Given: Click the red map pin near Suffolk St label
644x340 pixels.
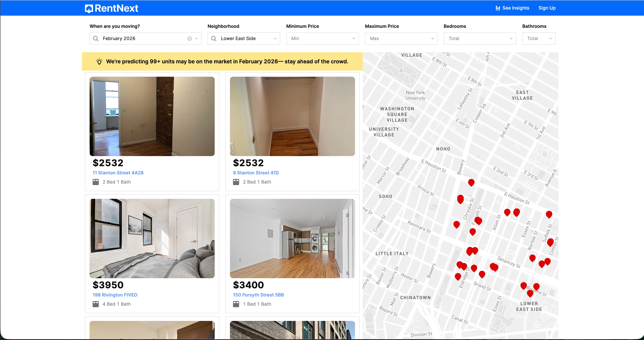Looking at the screenshot, I should pos(550,242).
